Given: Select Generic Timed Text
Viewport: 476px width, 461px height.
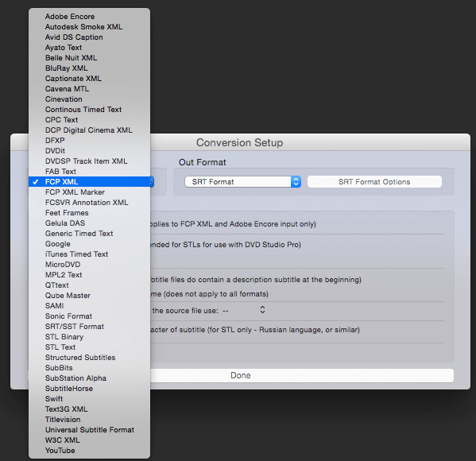Looking at the screenshot, I should 89,233.
